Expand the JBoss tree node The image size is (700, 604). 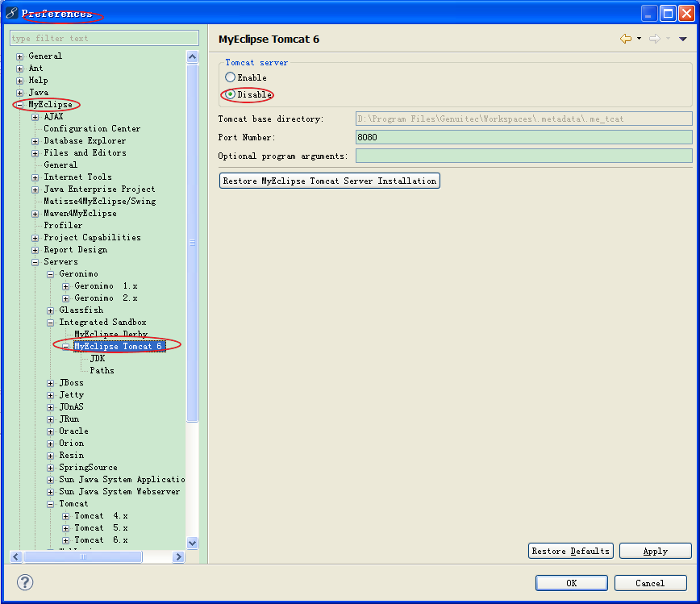coord(51,383)
